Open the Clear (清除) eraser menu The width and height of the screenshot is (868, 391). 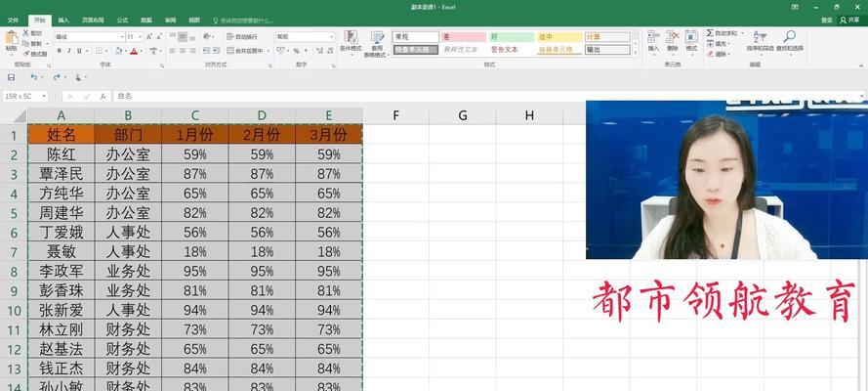click(x=719, y=55)
